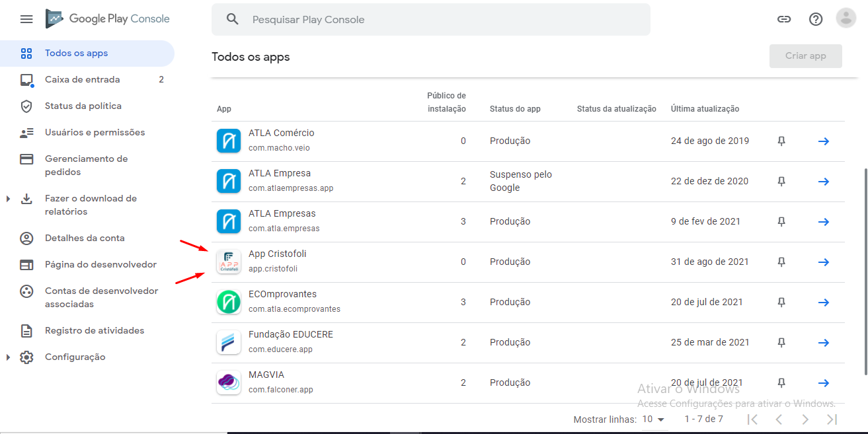Click the ECOmprovantes green app icon
Viewport: 868px width, 434px height.
pos(229,302)
